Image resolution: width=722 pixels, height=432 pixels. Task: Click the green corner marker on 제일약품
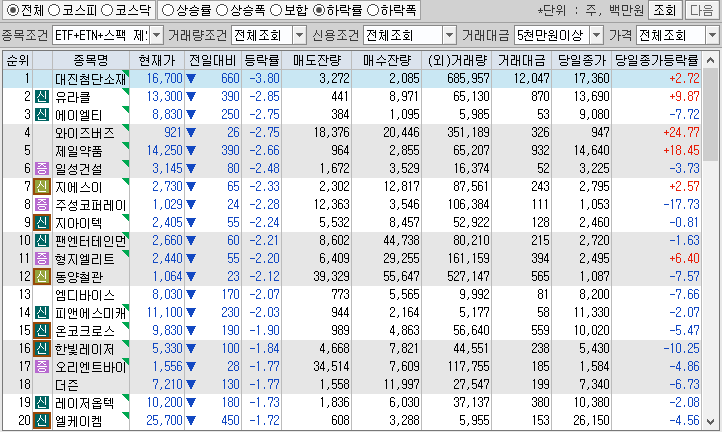(126, 145)
